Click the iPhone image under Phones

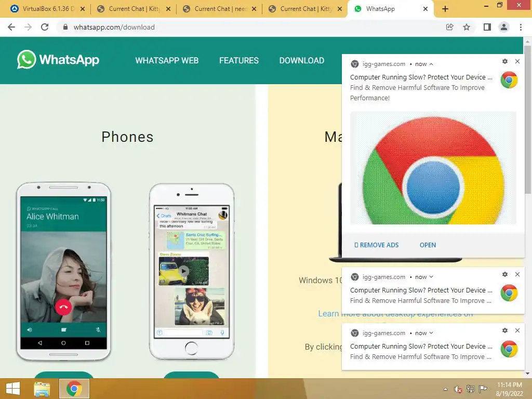[192, 271]
